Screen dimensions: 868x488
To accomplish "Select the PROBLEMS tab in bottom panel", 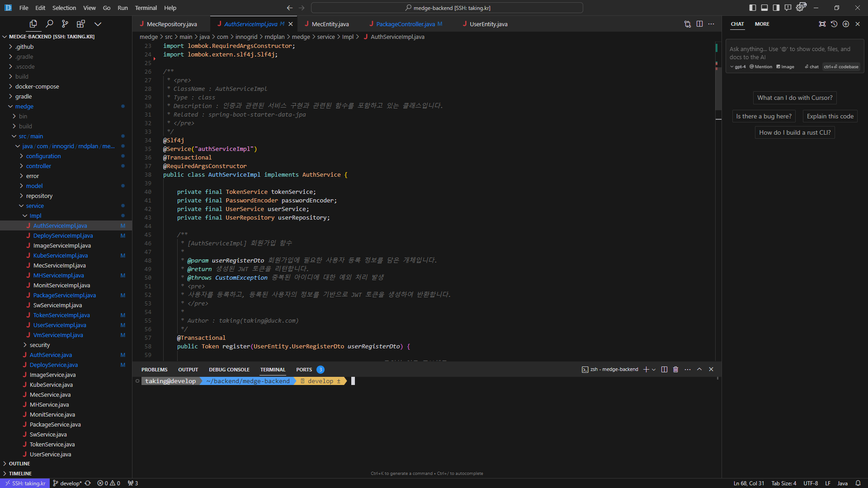I will pyautogui.click(x=154, y=369).
